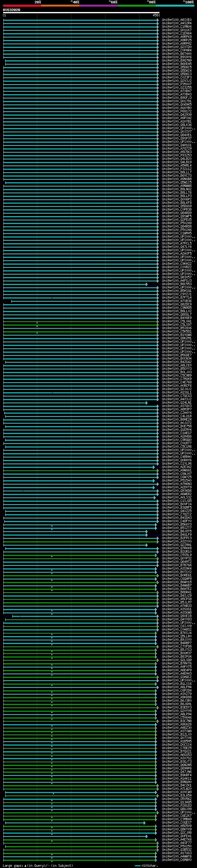197x868 pixels.
Task: Select hit label UniRef100_B5GDE7
Action: [177, 355]
